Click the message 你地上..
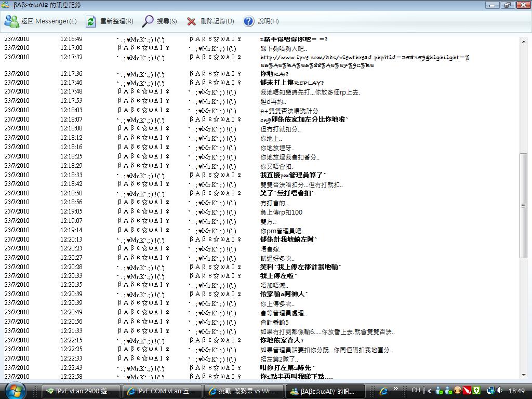 (x=271, y=138)
